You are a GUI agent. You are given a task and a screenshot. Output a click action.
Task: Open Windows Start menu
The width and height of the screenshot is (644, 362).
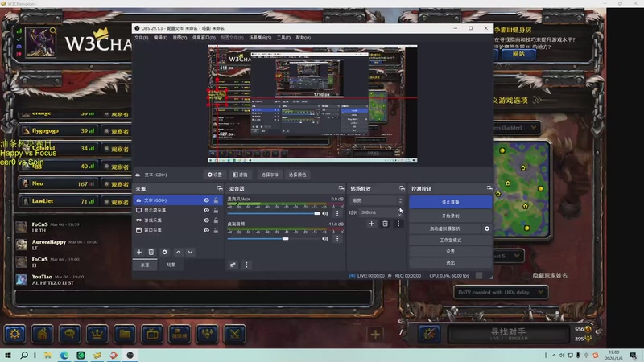(8, 356)
